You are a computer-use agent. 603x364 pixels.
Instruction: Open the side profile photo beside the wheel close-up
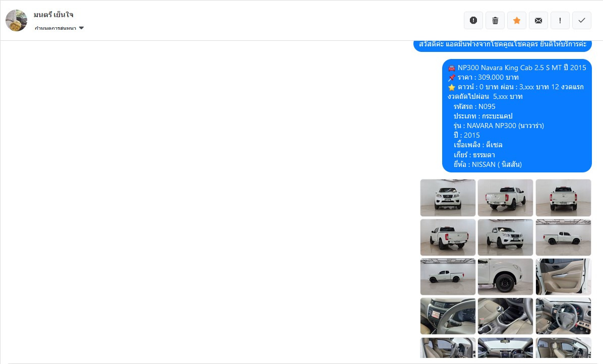click(448, 277)
